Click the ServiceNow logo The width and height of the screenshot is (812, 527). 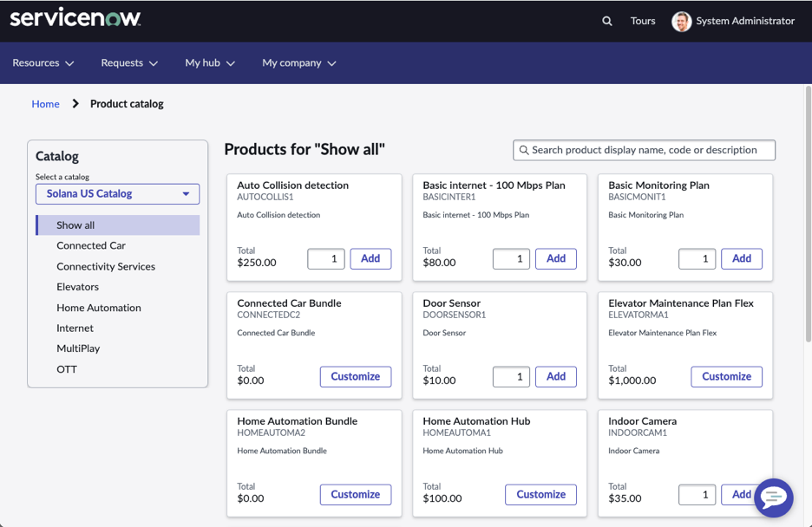coord(75,18)
